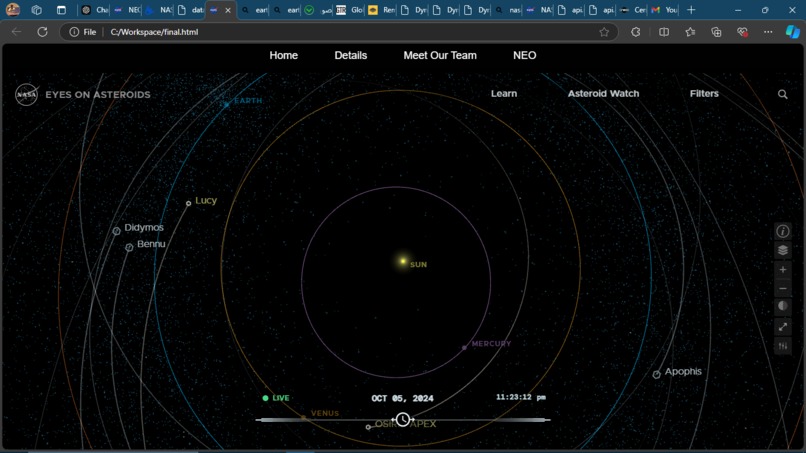806x453 pixels.
Task: Select the Lucy spacecraft label
Action: [x=206, y=201]
